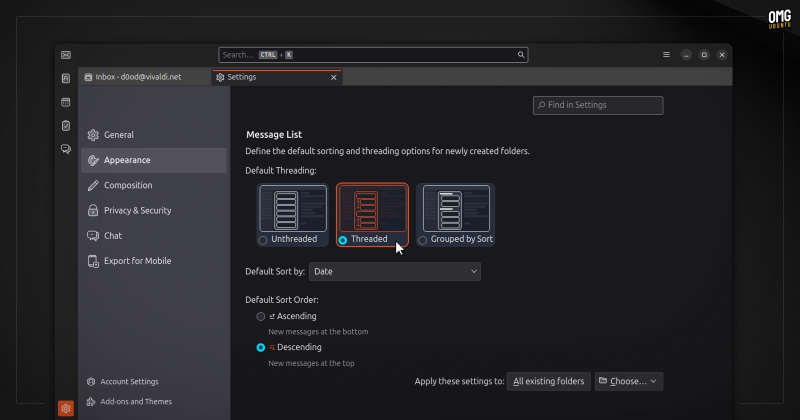Open the Tasks space icon
This screenshot has height=420, width=800.
point(65,126)
